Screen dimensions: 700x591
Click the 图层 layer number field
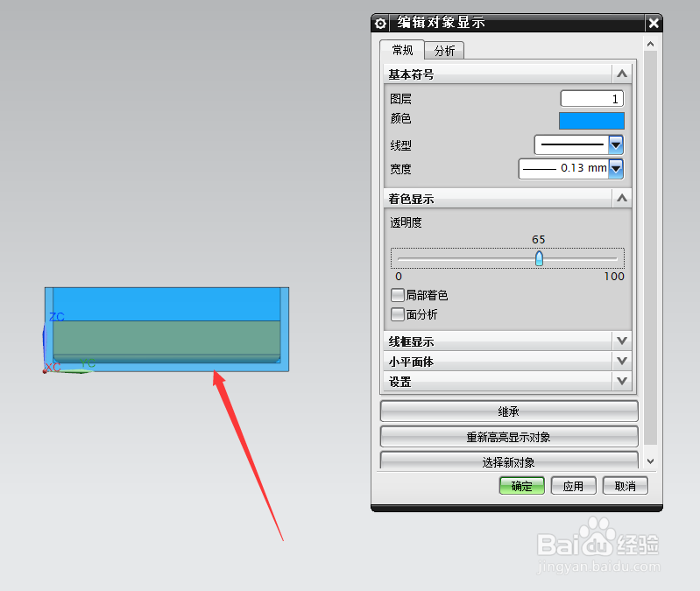click(x=592, y=99)
